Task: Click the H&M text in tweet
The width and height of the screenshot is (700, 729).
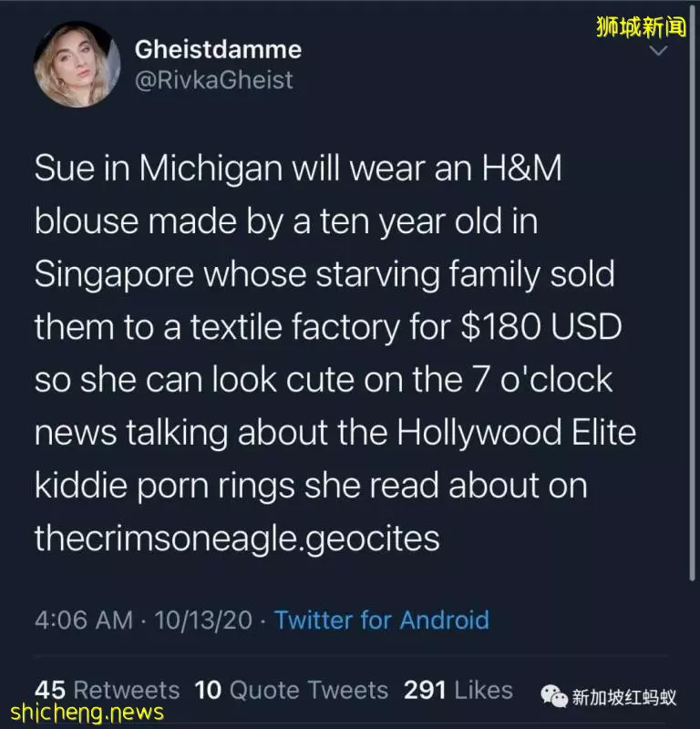Action: click(x=522, y=168)
